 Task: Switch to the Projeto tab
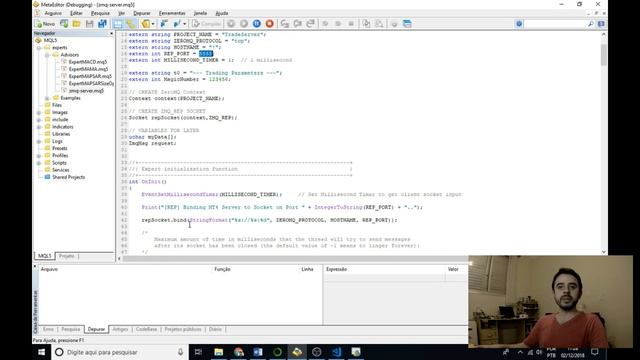tap(67, 256)
